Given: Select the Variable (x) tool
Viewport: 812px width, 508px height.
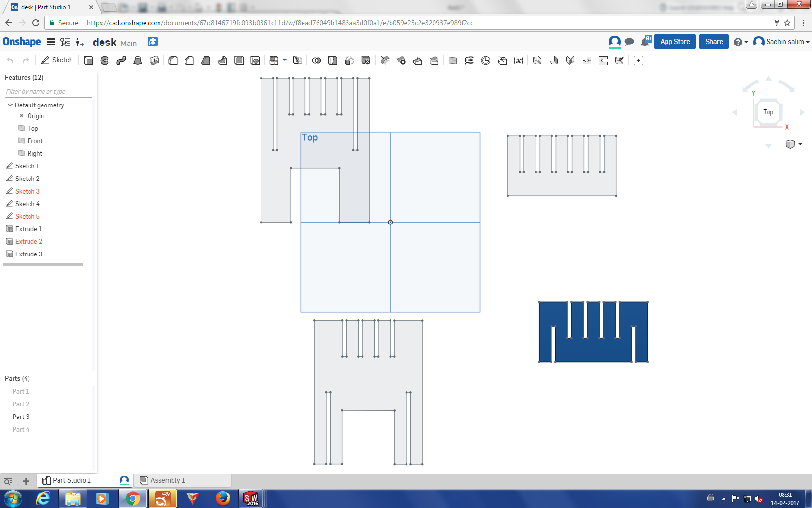Looking at the screenshot, I should click(519, 60).
